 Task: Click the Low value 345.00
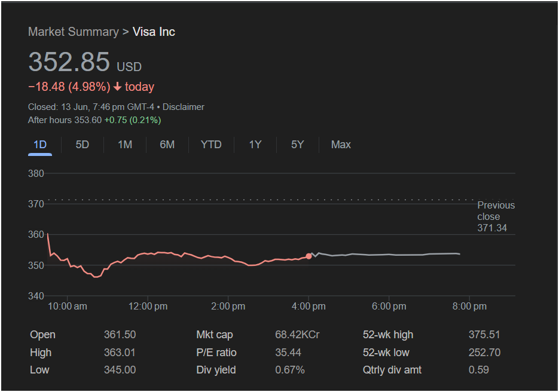pyautogui.click(x=120, y=370)
